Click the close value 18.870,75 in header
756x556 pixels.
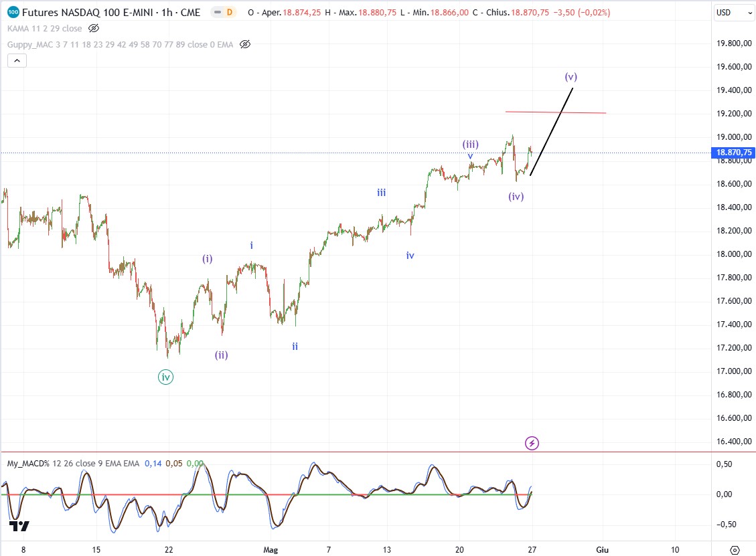(x=530, y=13)
